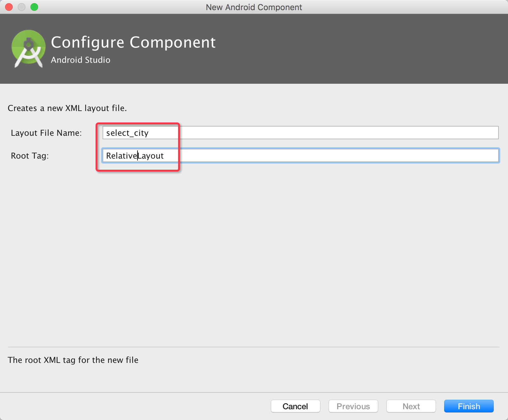Click the Android Studio logo icon
This screenshot has width=508, height=420.
28,49
